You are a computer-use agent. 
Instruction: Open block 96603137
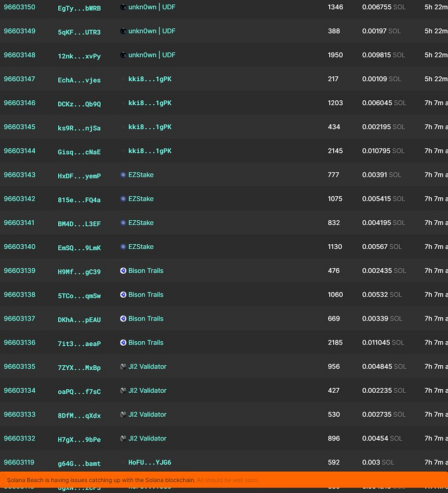coord(20,319)
